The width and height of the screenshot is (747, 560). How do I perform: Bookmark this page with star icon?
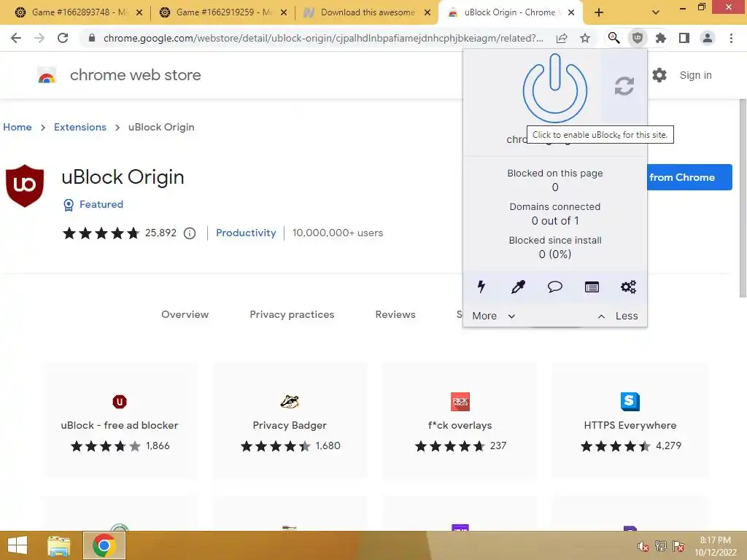pos(585,38)
